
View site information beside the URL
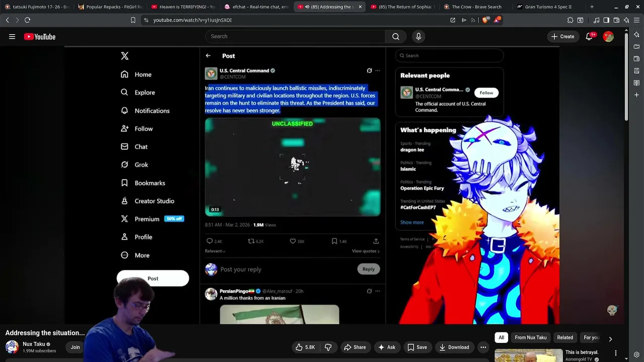pyautogui.click(x=146, y=20)
